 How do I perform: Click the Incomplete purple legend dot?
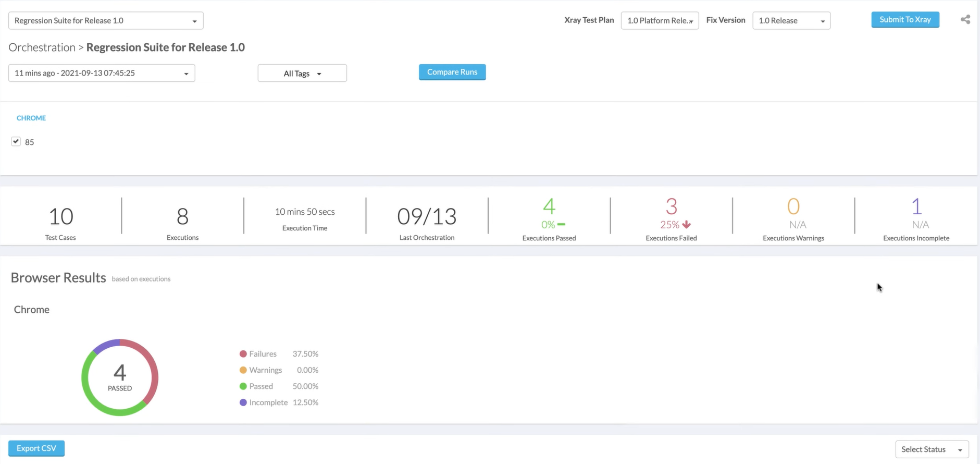pyautogui.click(x=243, y=402)
